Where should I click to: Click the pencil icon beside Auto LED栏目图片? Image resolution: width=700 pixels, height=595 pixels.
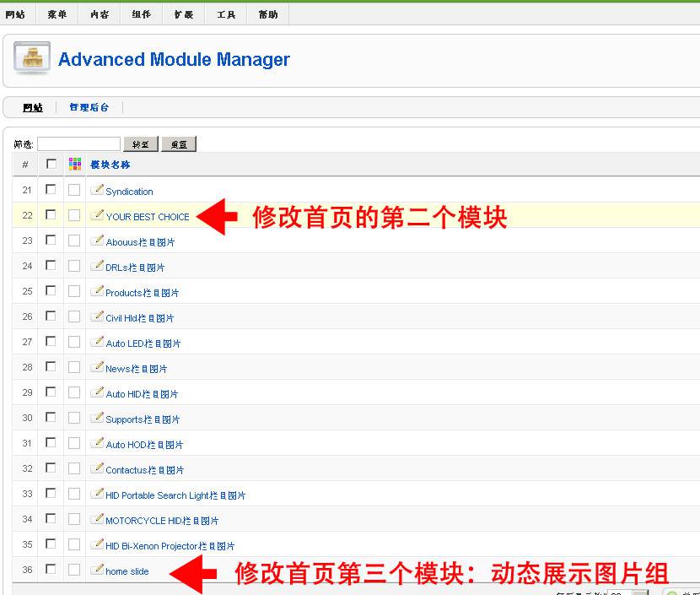click(98, 343)
